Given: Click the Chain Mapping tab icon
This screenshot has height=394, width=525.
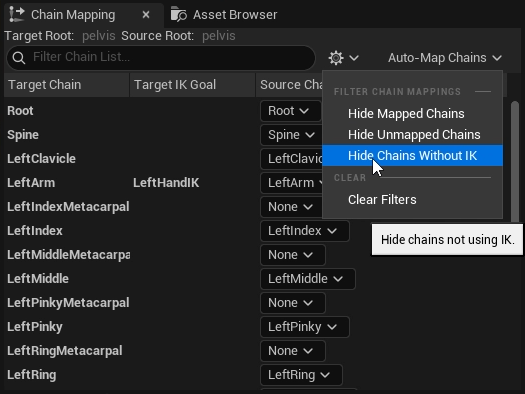Looking at the screenshot, I should tap(16, 14).
